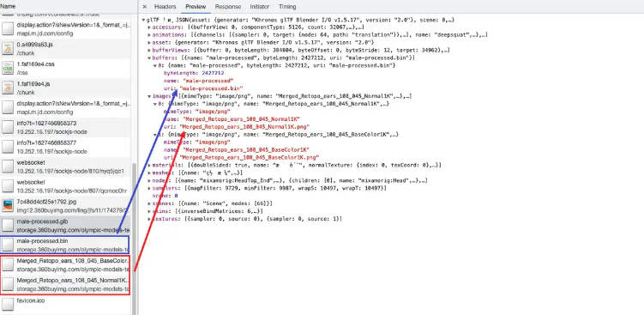Click the Merged_Retopo BaseColor file icon
Viewport: 644px width, 315px height.
click(8, 264)
